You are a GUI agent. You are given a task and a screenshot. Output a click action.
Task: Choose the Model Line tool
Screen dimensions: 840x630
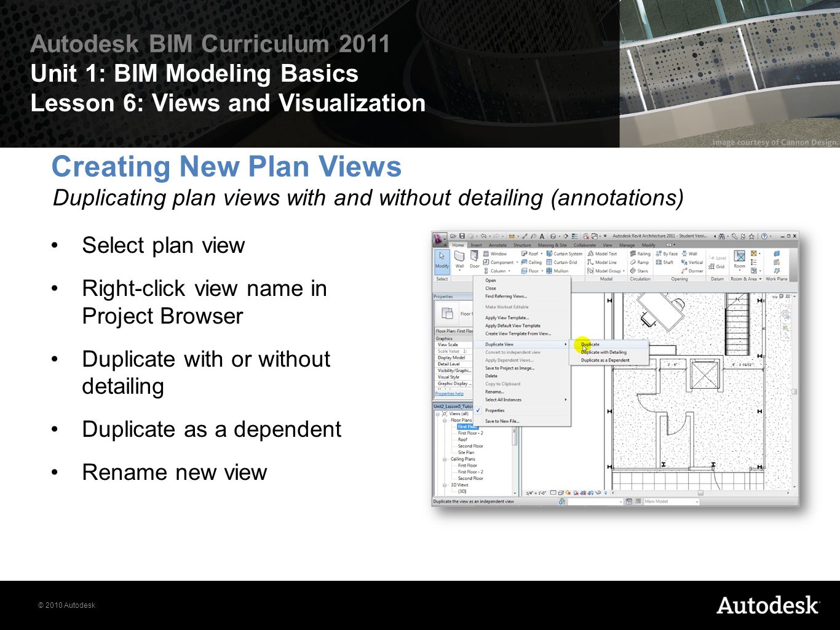(601, 262)
